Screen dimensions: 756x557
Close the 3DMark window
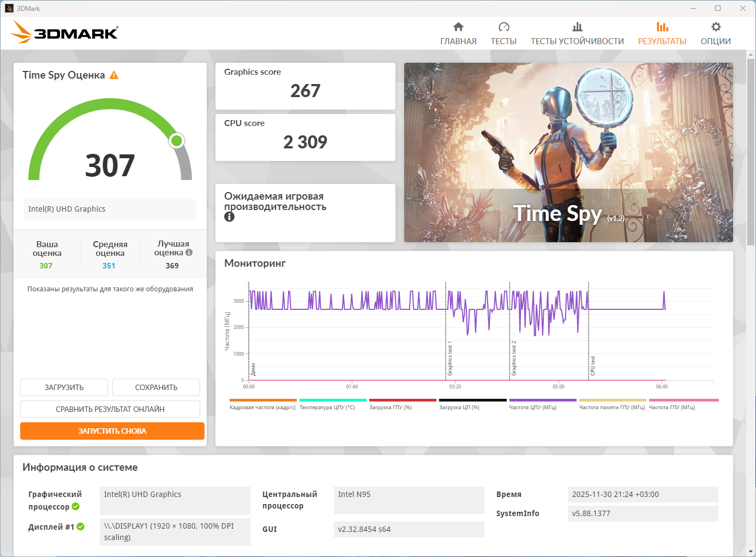click(x=743, y=8)
